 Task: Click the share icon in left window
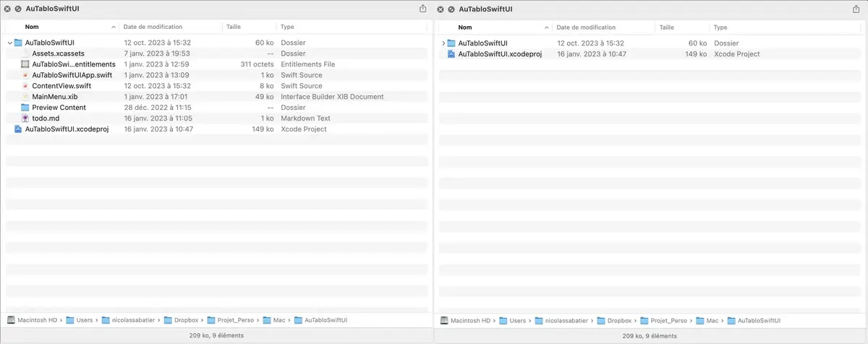point(423,9)
